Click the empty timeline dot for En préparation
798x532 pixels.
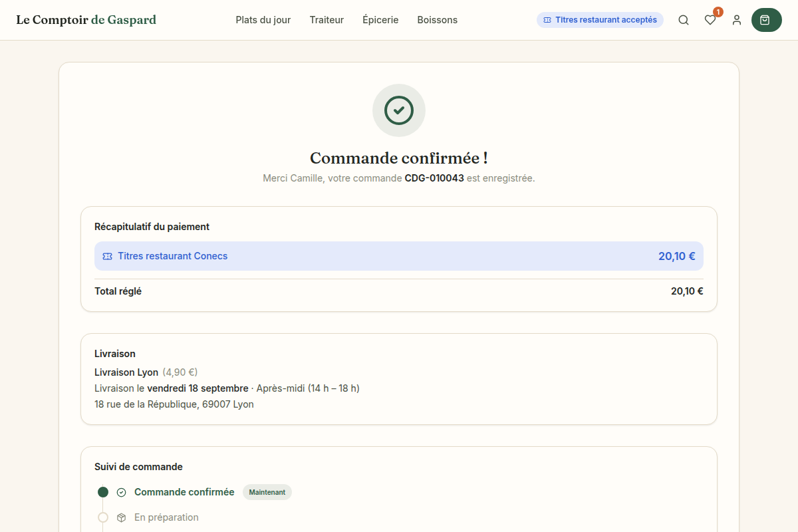[x=103, y=517]
